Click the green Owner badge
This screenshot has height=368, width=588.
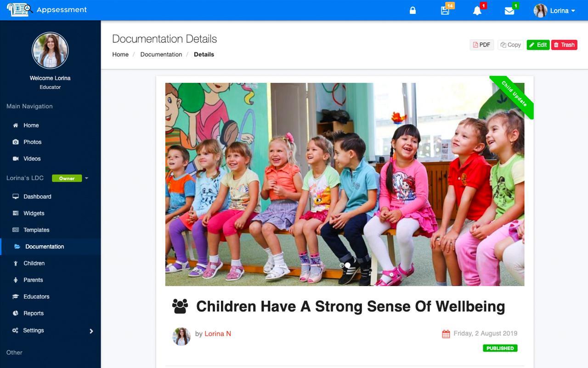click(x=67, y=178)
